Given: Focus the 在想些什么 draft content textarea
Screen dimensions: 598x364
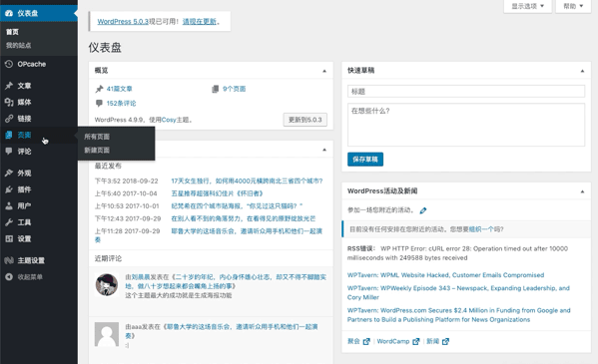Looking at the screenshot, I should 466,125.
